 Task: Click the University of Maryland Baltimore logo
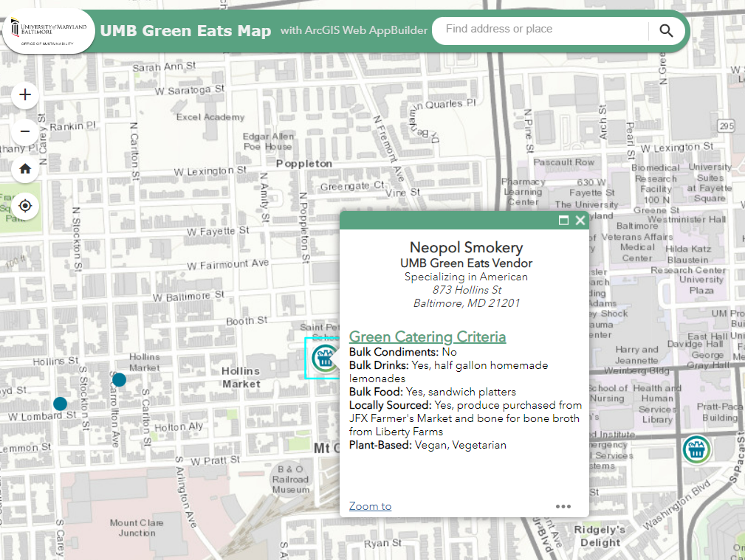click(48, 31)
